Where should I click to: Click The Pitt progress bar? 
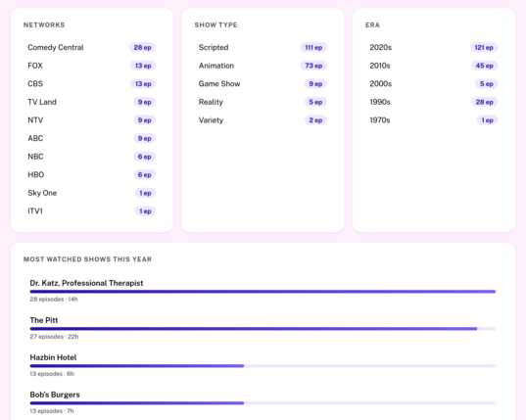(x=263, y=329)
